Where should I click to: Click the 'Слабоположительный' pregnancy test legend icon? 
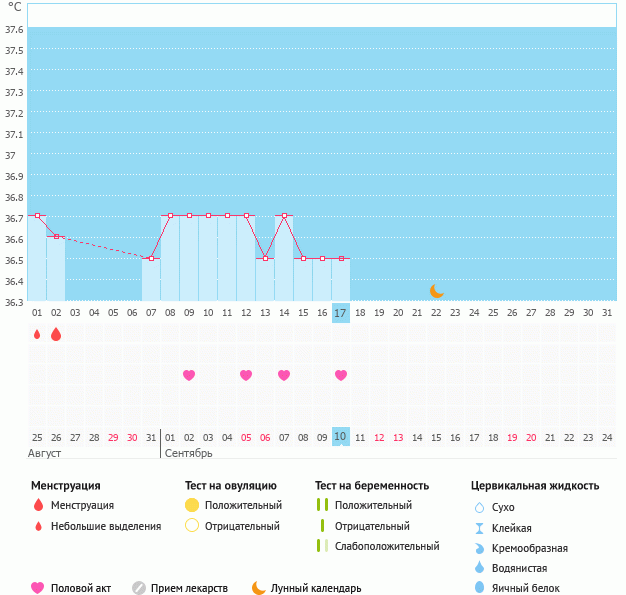pyautogui.click(x=322, y=546)
